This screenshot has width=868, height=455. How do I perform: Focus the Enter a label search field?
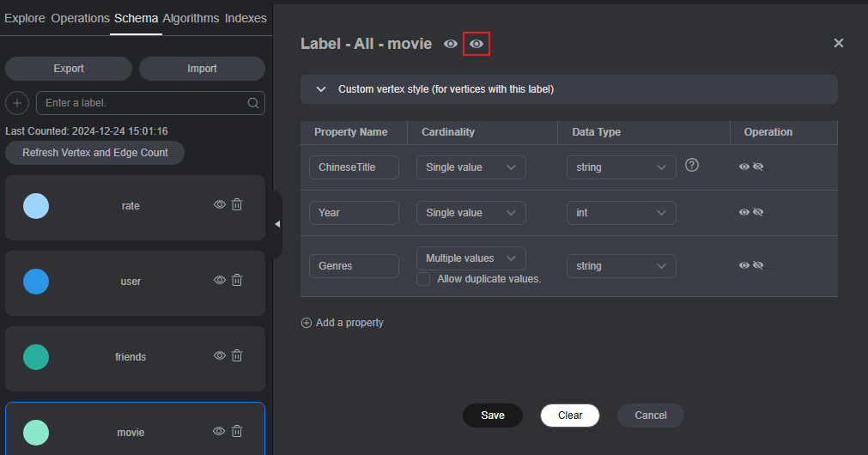(150, 103)
